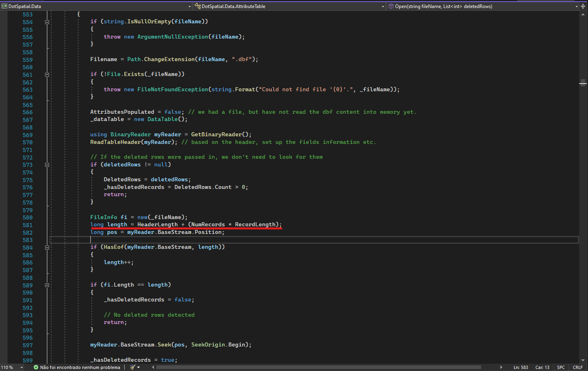Open the Open(string fileName...) member dropdown

pyautogui.click(x=576, y=6)
